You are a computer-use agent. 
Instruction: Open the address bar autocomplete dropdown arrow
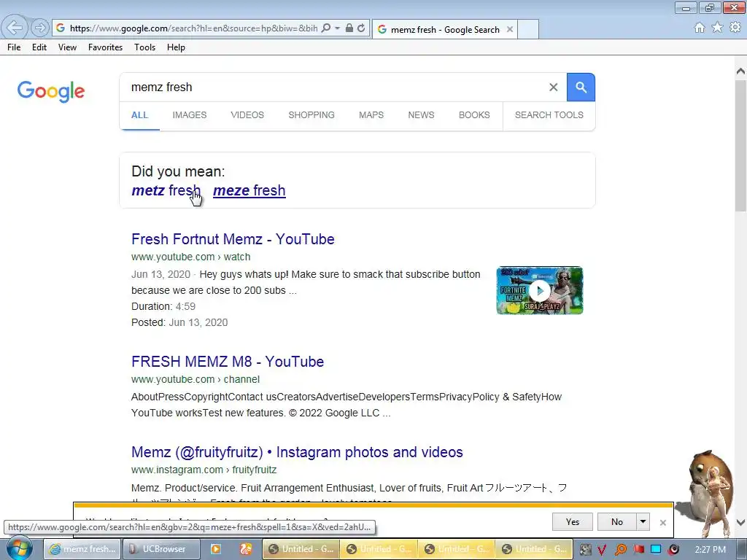point(337,28)
